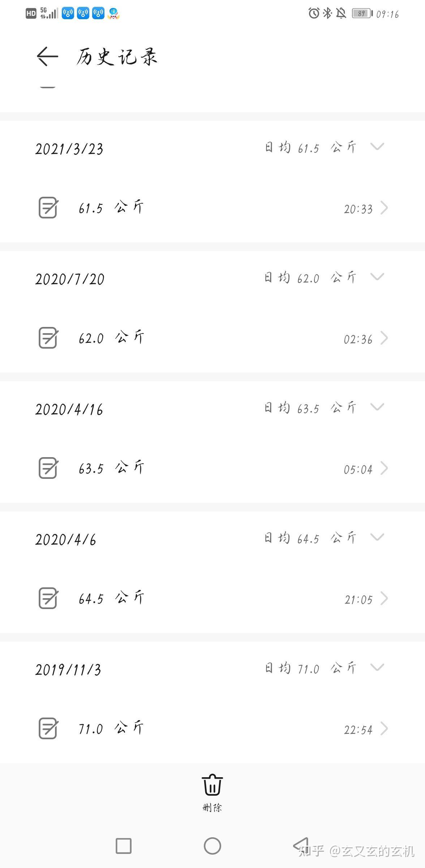Select the 2019/11/3 date header

pyautogui.click(x=68, y=670)
